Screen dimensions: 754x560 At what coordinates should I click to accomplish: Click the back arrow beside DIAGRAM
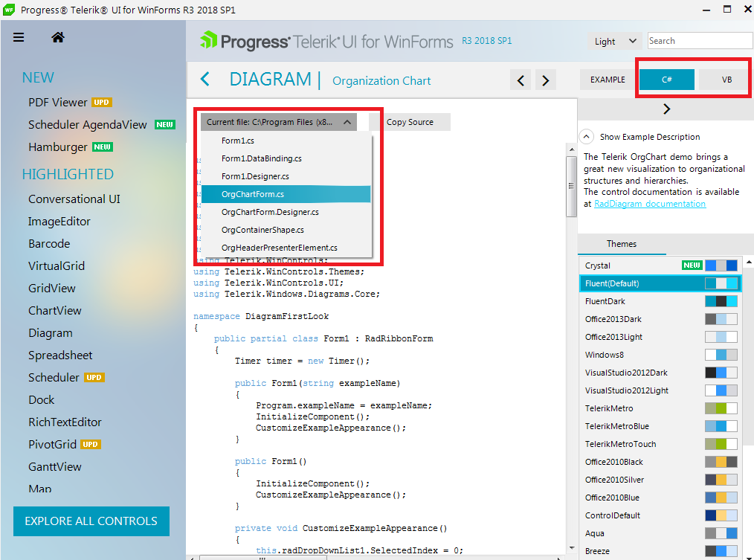[205, 79]
